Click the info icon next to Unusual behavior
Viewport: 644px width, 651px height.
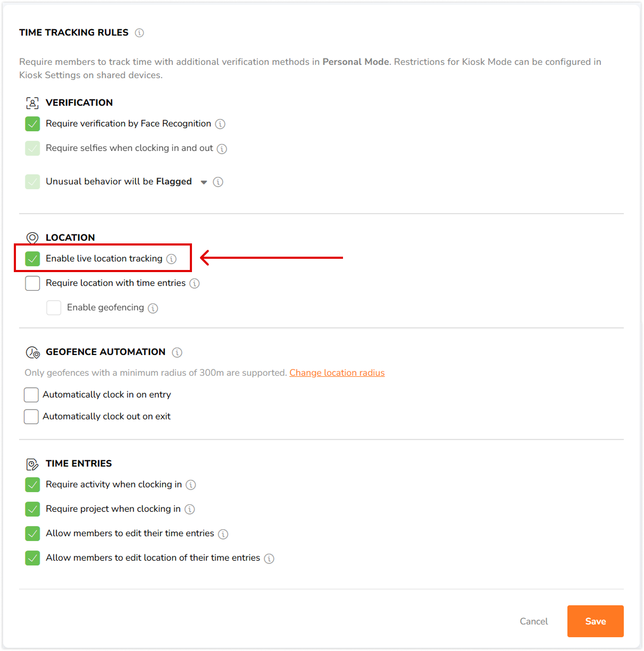click(218, 182)
